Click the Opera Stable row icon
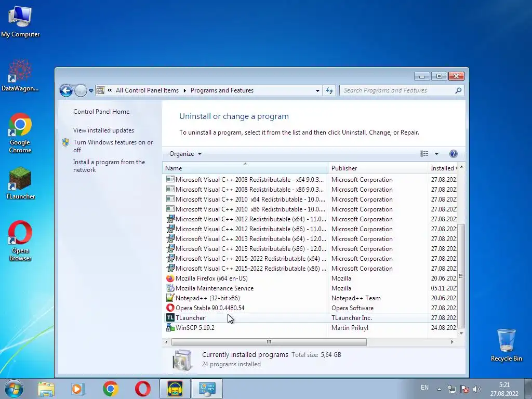The image size is (532, 399). [x=170, y=308]
